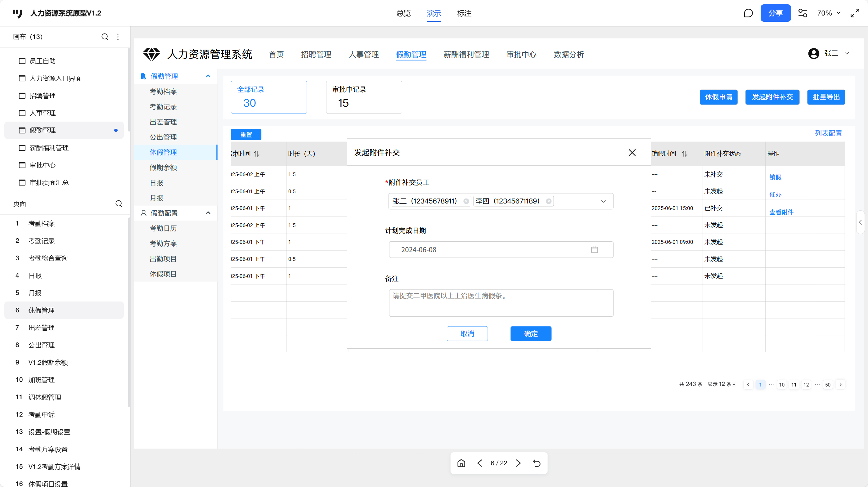Click the 确定 button
The width and height of the screenshot is (868, 487).
coord(531,333)
